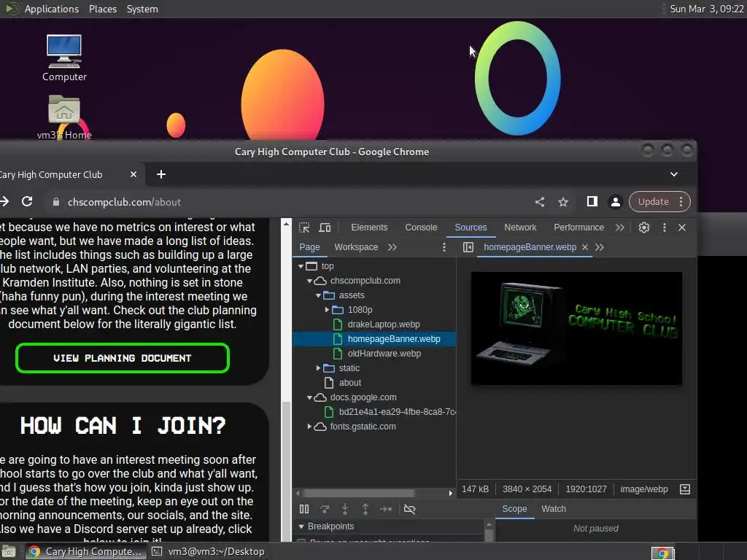Select the Page navigator tab
747x560 pixels.
click(x=309, y=247)
